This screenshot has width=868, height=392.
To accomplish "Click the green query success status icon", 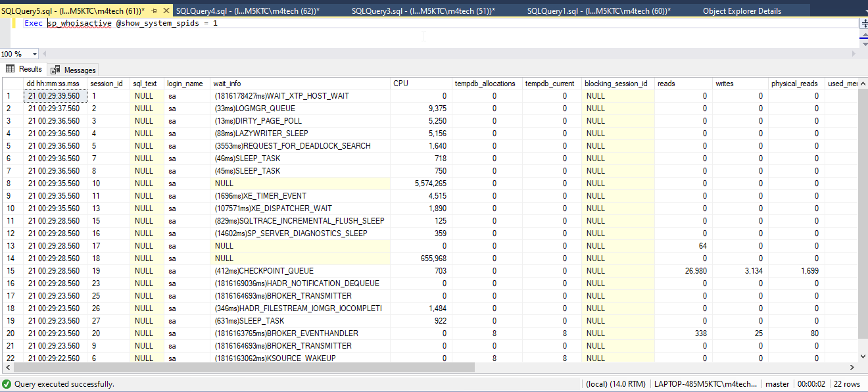I will pos(7,384).
